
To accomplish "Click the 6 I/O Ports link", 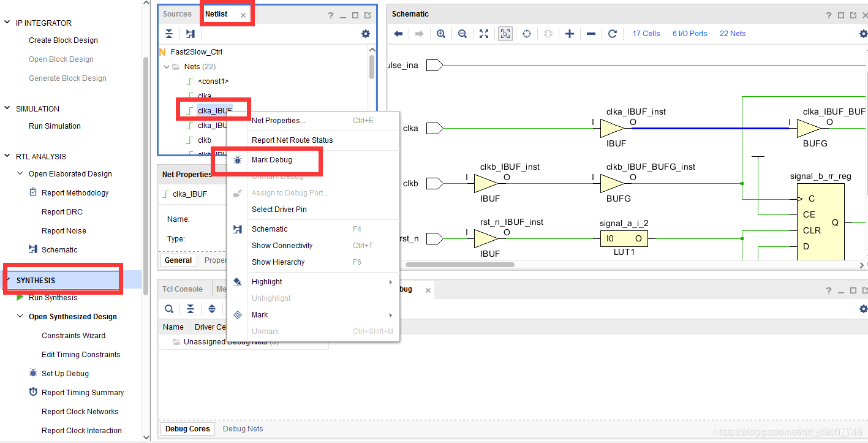I will 690,34.
